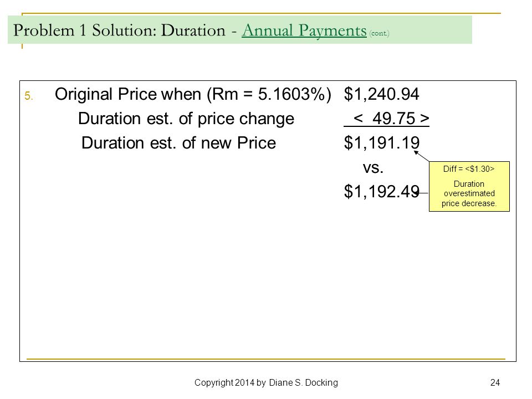Click the Original Price $1,240.94 value
The image size is (532, 399).
(381, 94)
